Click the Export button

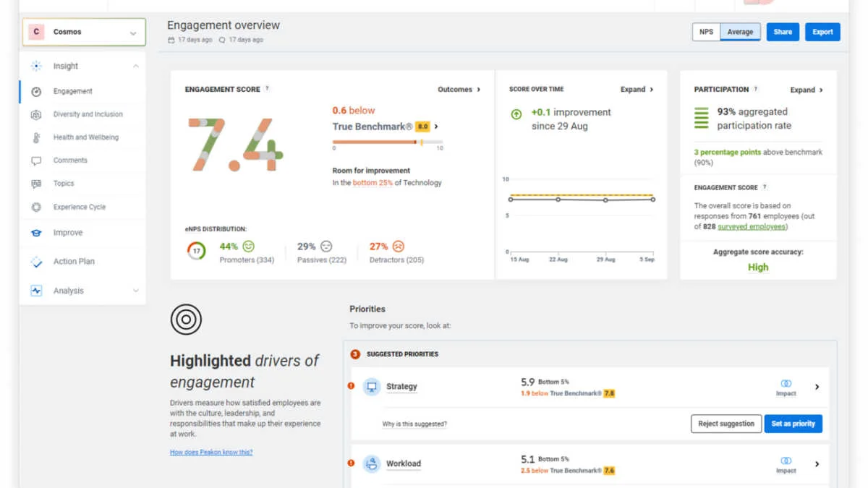(822, 32)
